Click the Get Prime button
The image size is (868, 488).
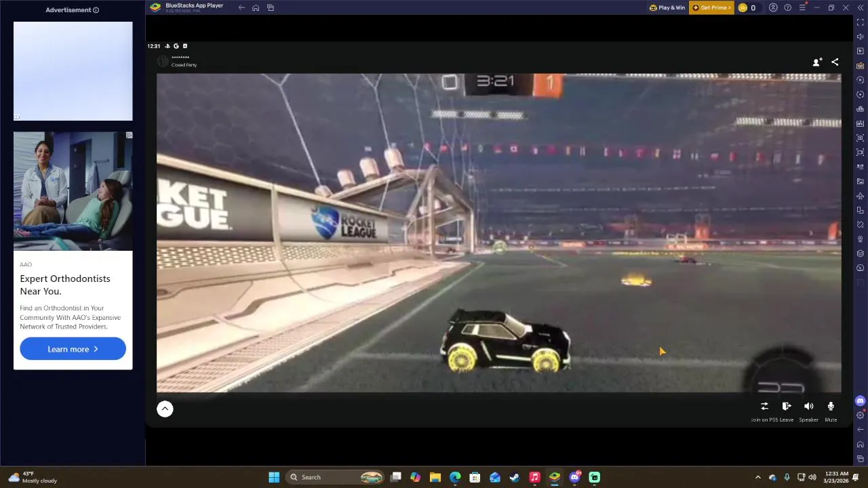711,7
